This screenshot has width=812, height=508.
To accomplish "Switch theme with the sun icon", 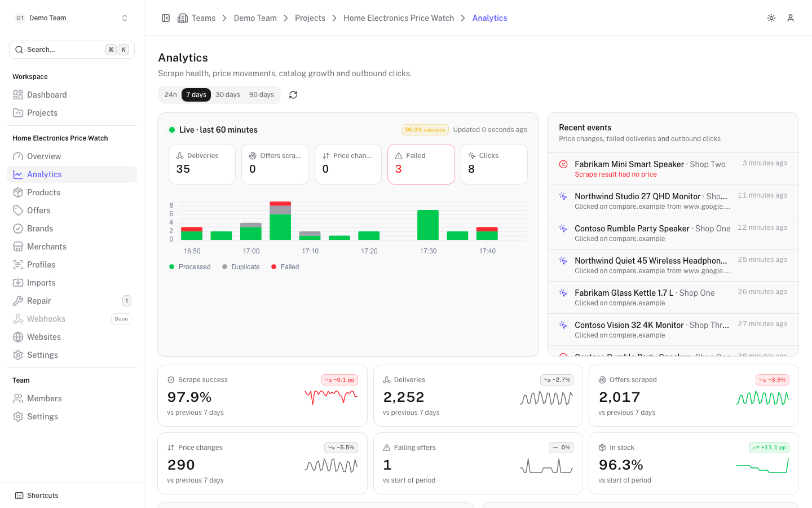I will tap(771, 18).
